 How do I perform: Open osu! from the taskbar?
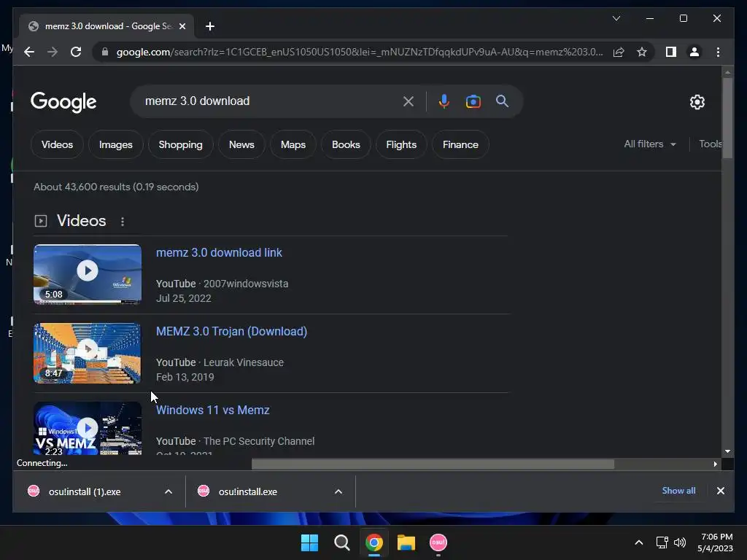point(438,542)
